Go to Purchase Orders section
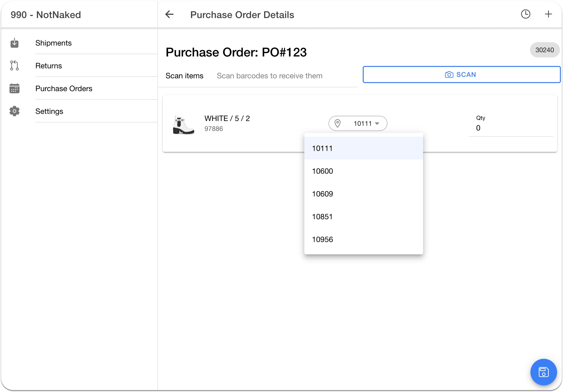This screenshot has height=392, width=563. tap(64, 89)
